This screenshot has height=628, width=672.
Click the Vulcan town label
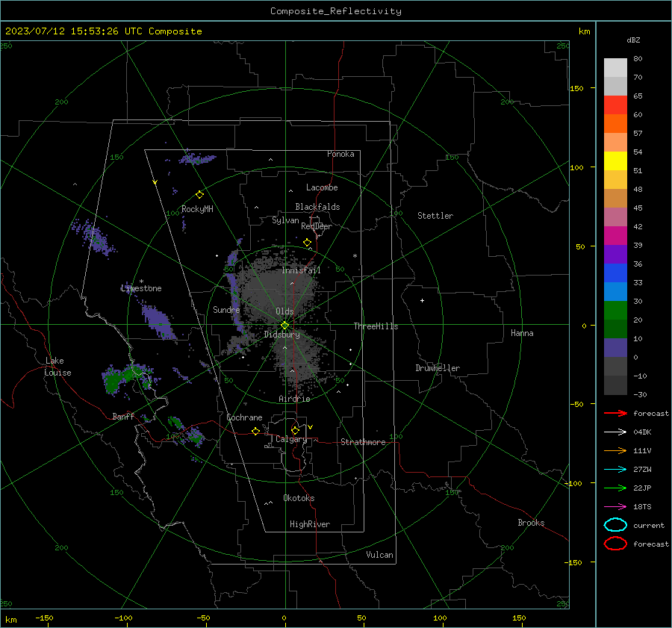tap(379, 555)
